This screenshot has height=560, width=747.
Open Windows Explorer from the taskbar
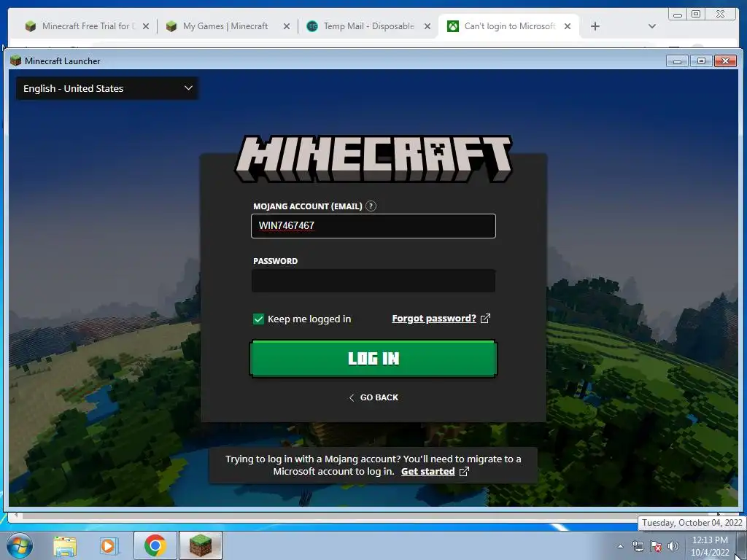tap(65, 545)
